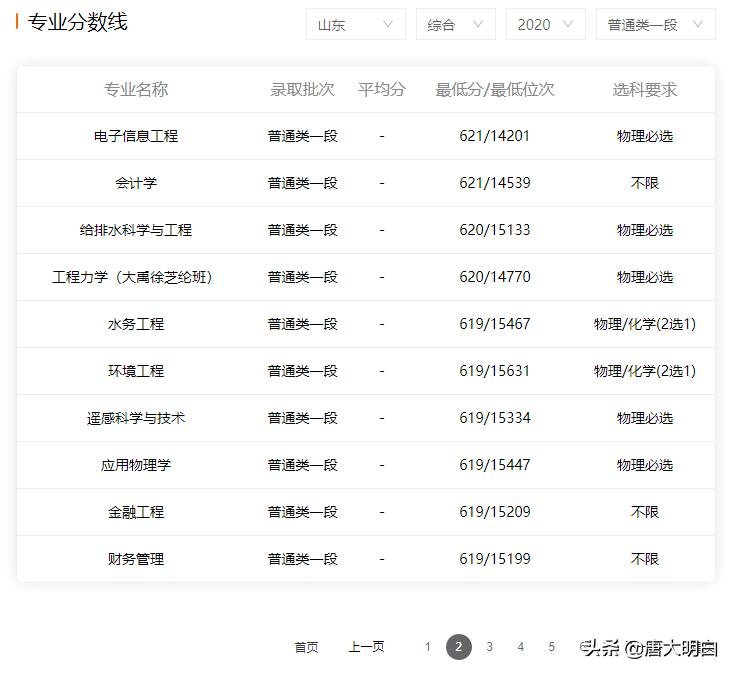The height and width of the screenshot is (674, 735).
Task: Click the chevron arrow in the 综合 selector
Action: pos(478,24)
